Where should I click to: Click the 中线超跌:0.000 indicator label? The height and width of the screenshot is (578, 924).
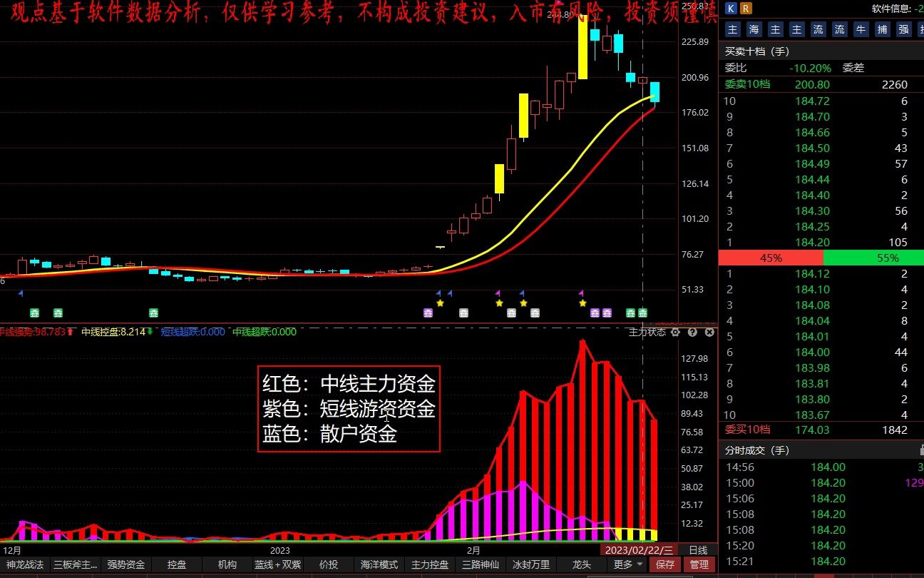point(265,332)
